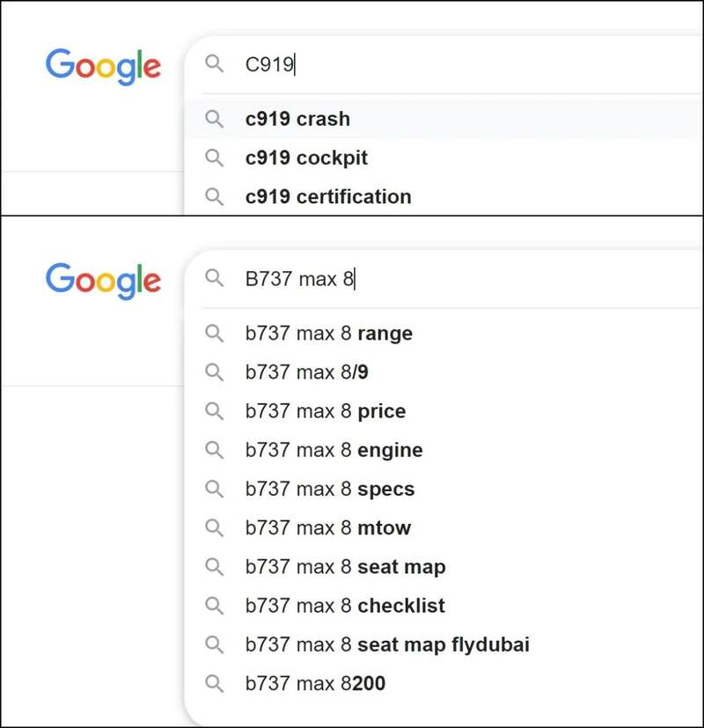Click magnifier icon in the C919 search box

click(215, 64)
